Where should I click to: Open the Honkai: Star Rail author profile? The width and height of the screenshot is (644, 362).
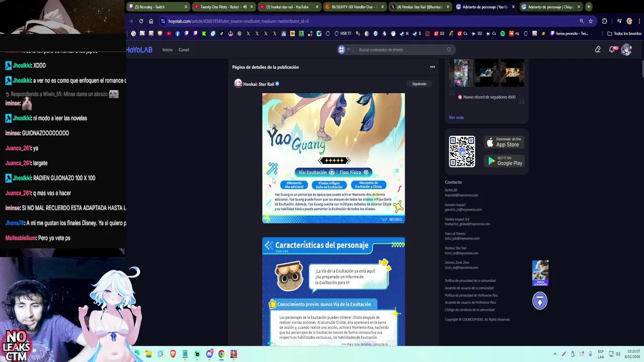click(259, 84)
